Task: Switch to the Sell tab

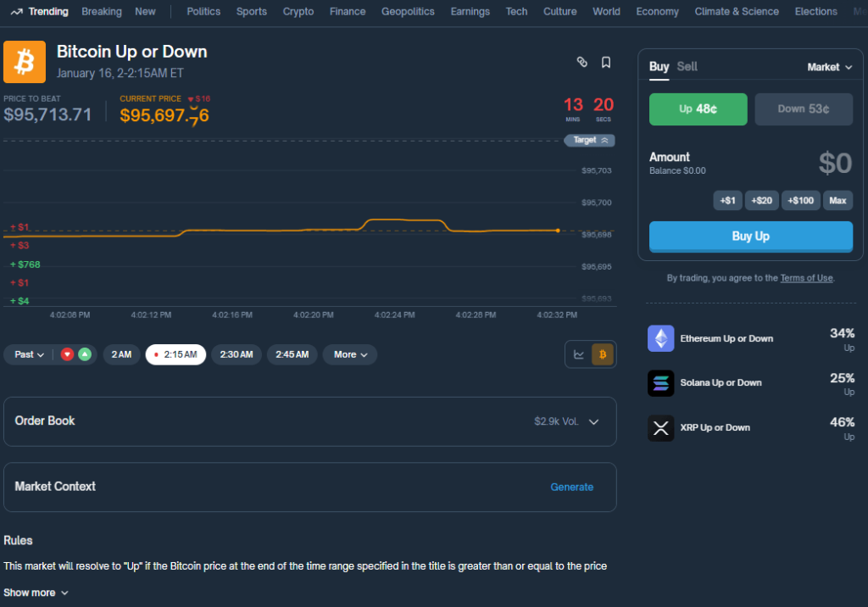Action: [687, 67]
